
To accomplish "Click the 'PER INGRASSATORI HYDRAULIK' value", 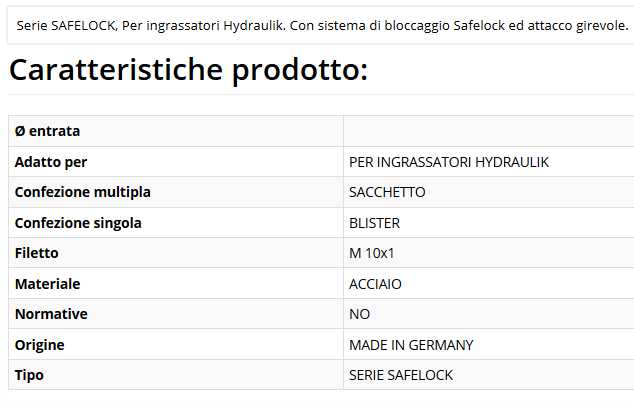I will [x=449, y=162].
